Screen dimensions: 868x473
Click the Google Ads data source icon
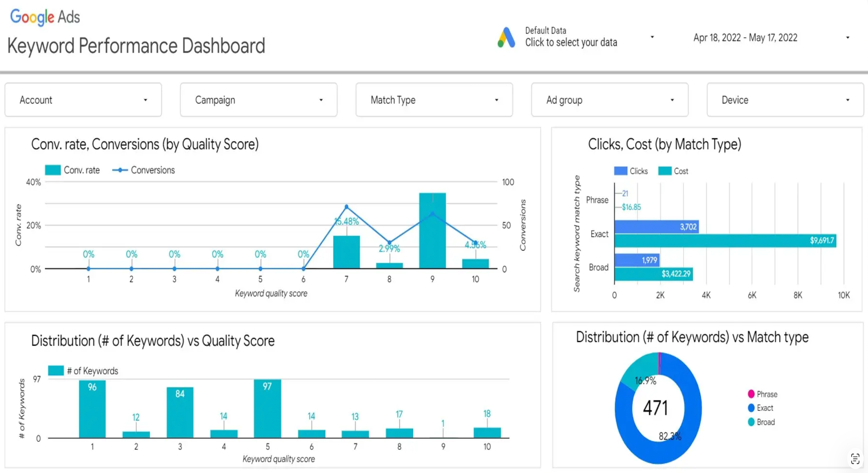click(x=506, y=37)
